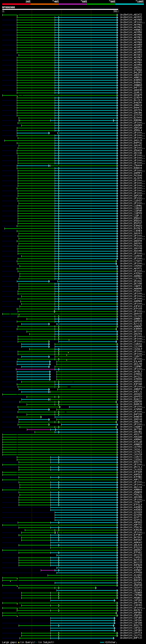
Task: Click subject label UniRef100_Q3U561
Action: click(131, 578)
